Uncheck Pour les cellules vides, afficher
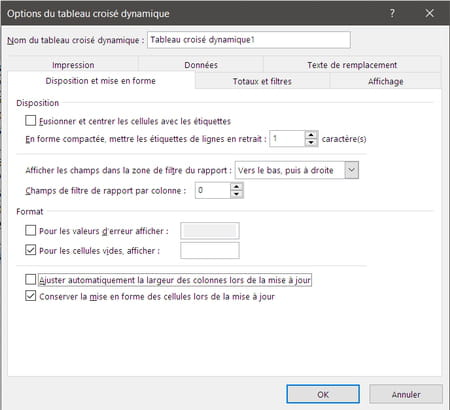 pyautogui.click(x=31, y=250)
